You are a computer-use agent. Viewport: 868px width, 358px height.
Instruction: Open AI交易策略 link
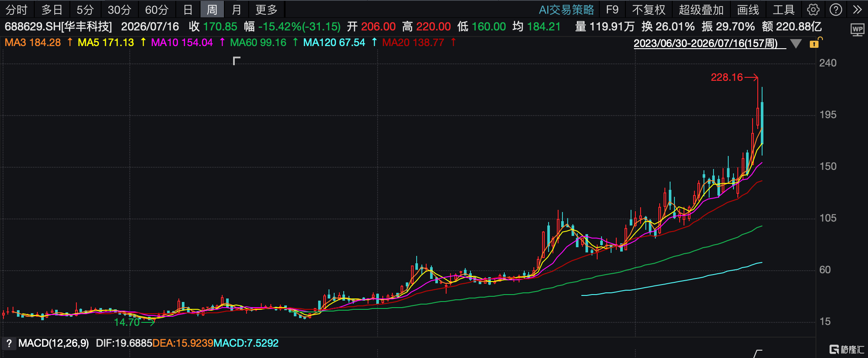click(566, 10)
